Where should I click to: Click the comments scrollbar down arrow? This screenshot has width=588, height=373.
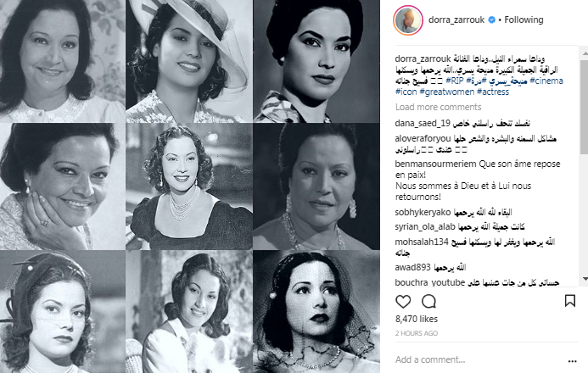pos(585,279)
